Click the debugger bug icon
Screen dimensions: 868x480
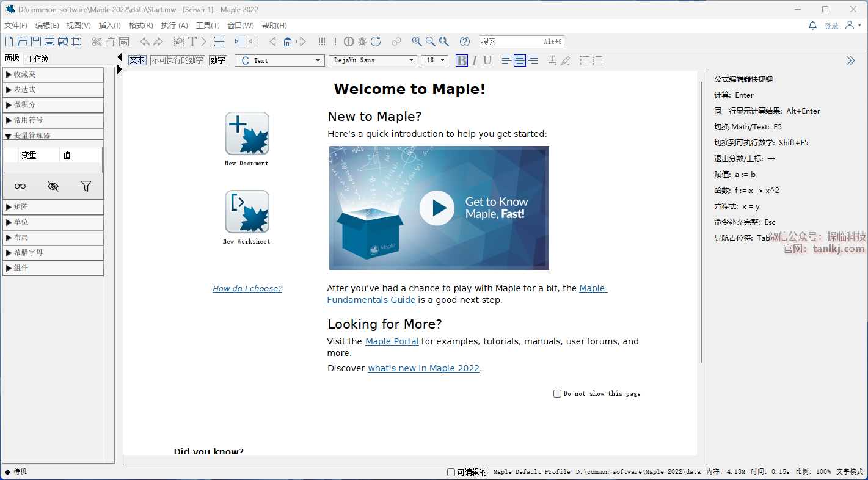[362, 42]
